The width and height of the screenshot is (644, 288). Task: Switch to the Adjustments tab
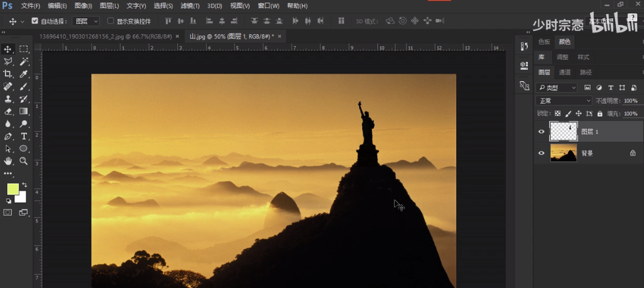(x=562, y=57)
